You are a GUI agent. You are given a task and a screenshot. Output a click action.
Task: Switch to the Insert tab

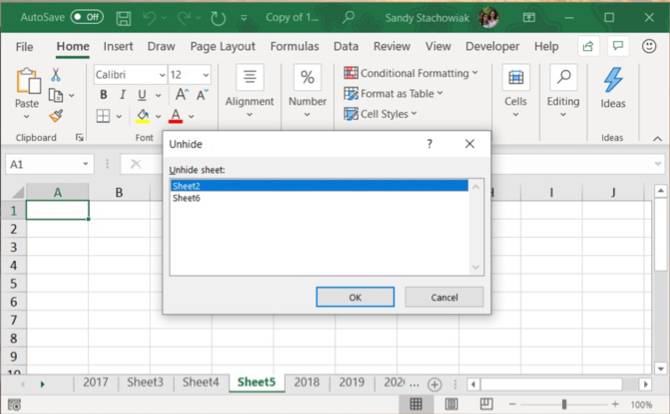coord(118,46)
